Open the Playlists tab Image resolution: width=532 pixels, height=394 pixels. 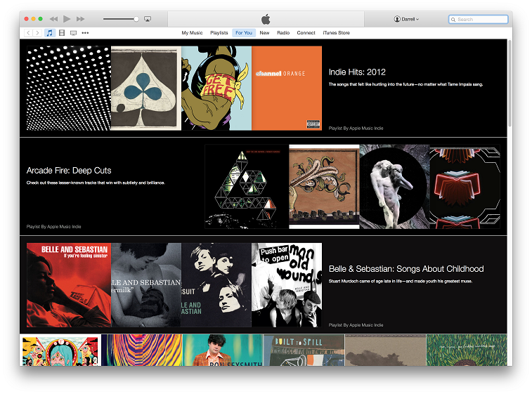click(219, 33)
